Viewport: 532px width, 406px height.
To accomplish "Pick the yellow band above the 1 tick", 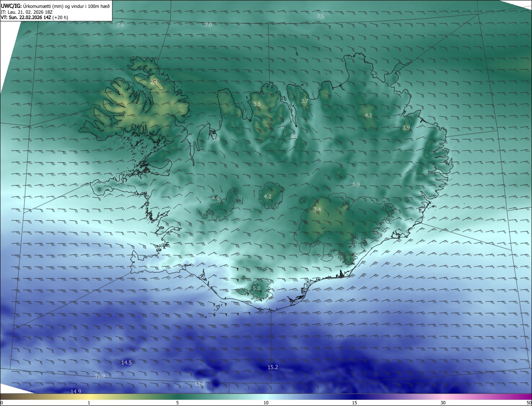I will (89, 396).
